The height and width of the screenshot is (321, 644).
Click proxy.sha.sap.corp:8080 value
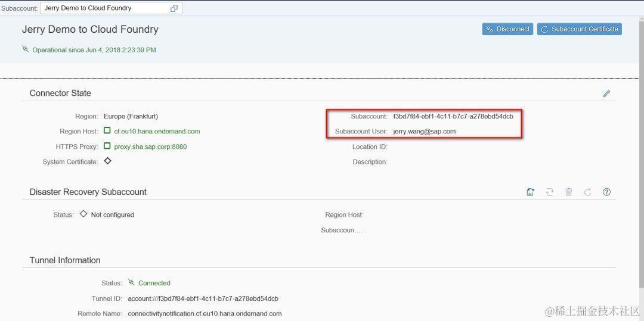tap(150, 147)
